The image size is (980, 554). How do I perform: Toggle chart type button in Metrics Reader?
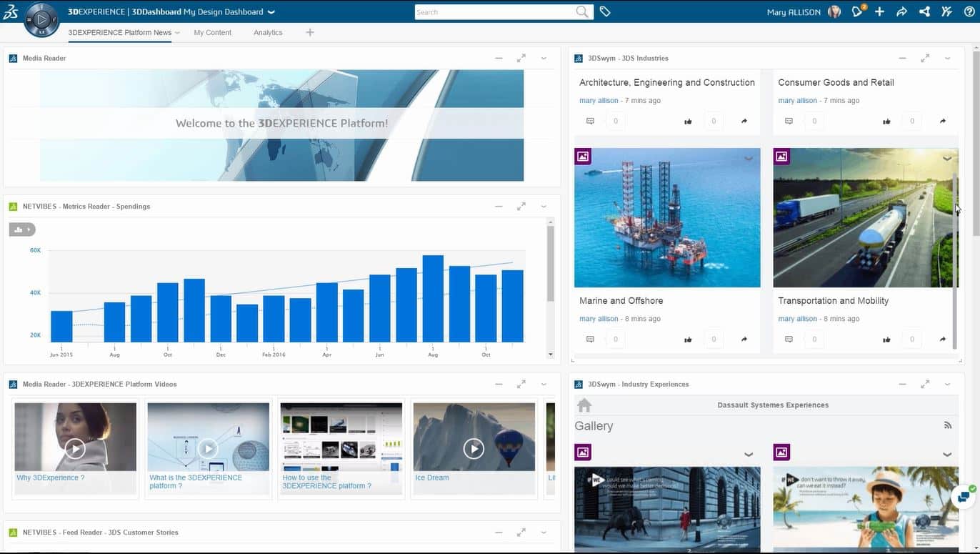coord(21,229)
